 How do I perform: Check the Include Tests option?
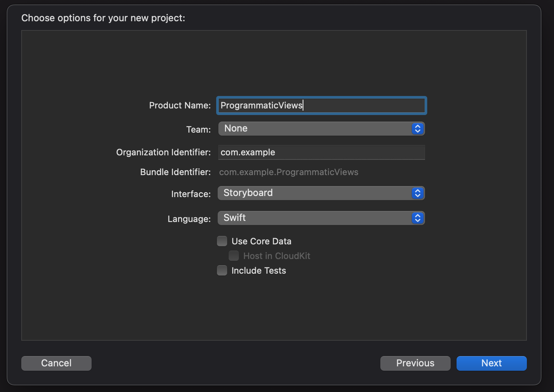222,270
